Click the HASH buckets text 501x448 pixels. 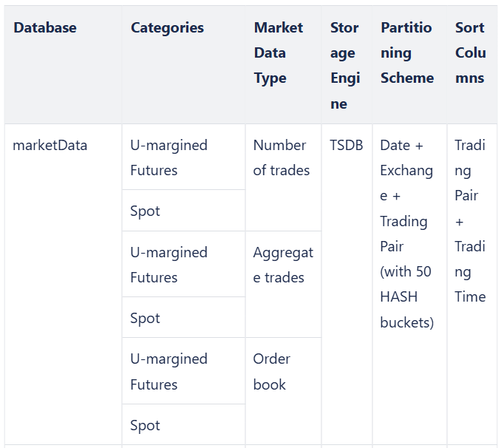[x=406, y=310]
